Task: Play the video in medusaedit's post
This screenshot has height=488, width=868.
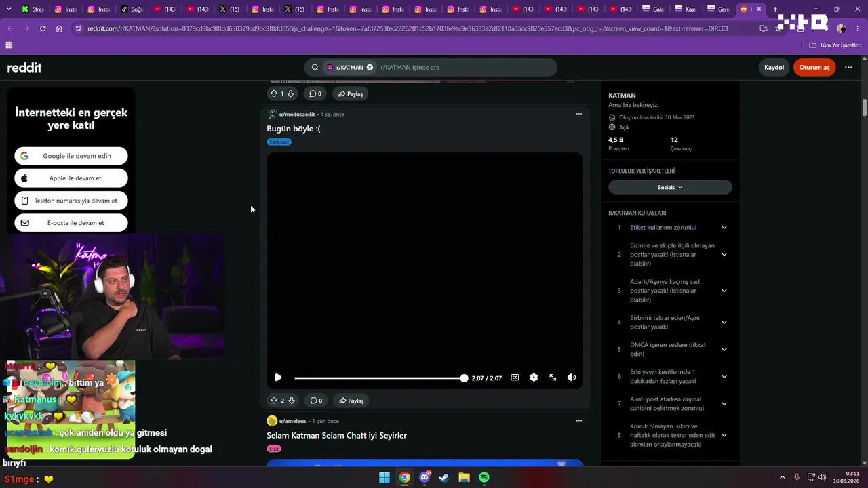Action: (278, 378)
